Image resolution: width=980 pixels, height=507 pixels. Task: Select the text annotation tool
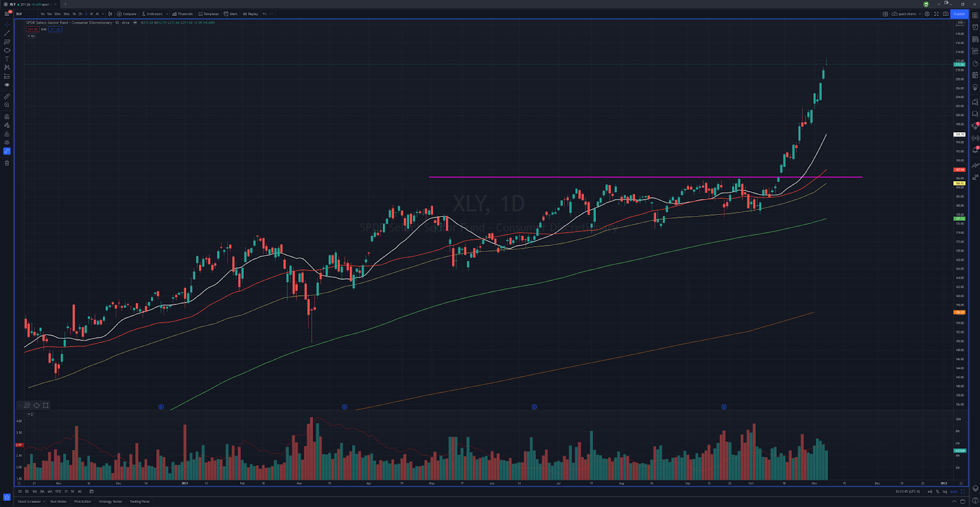(x=7, y=59)
